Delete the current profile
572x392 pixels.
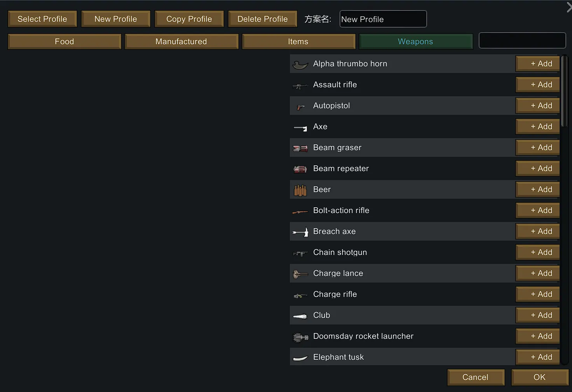tap(262, 19)
